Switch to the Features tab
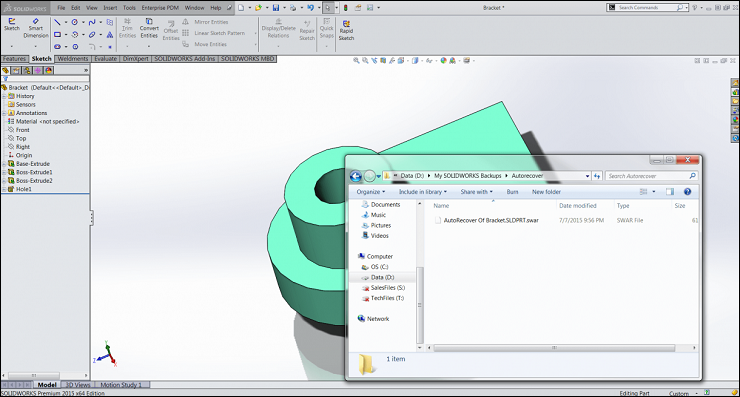The height and width of the screenshot is (397, 740). 14,59
